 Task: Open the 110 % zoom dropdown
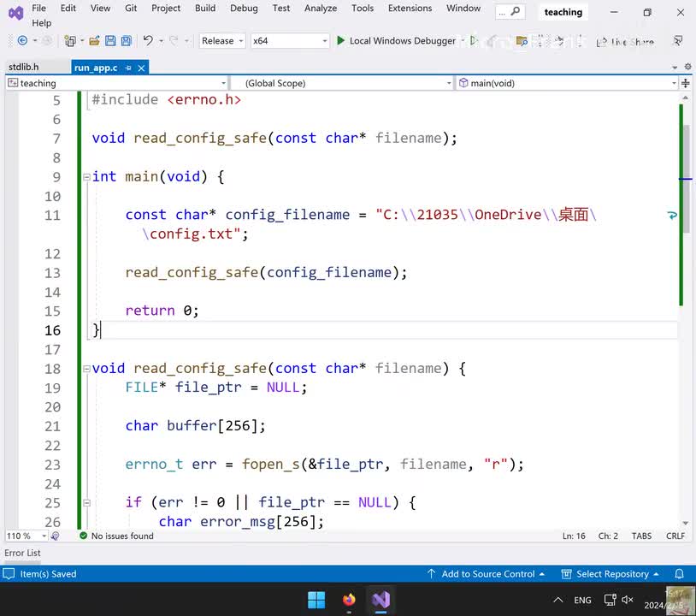pos(27,536)
